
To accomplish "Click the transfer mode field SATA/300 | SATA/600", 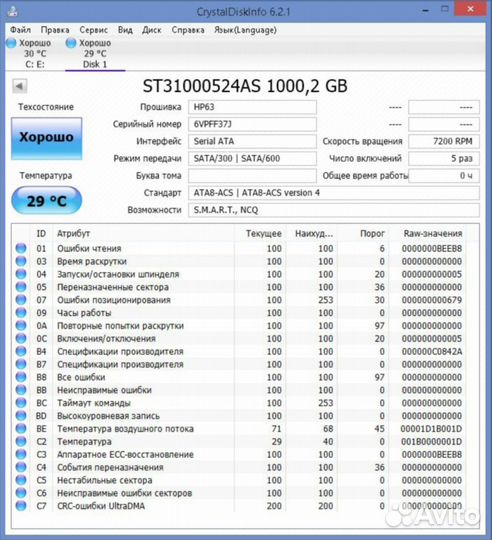I will tap(252, 158).
